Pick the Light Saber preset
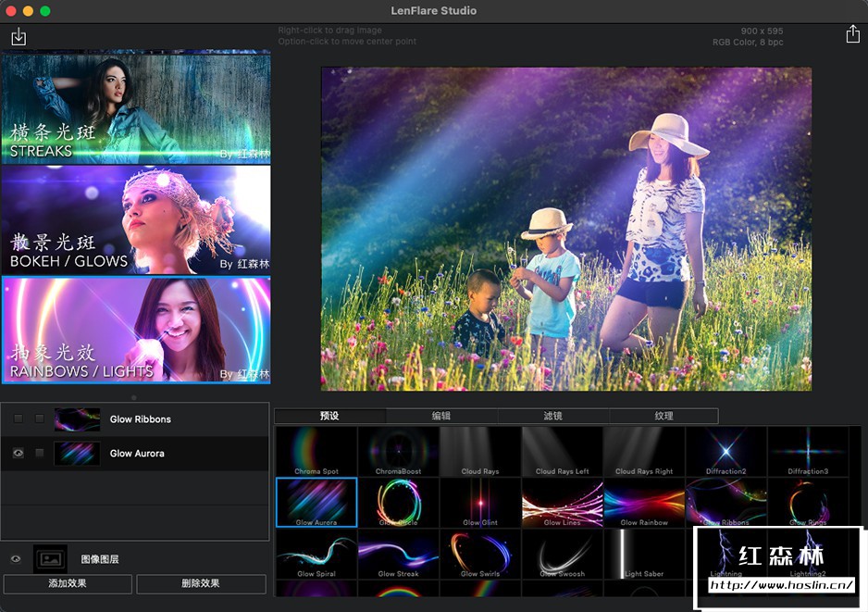 coord(644,554)
